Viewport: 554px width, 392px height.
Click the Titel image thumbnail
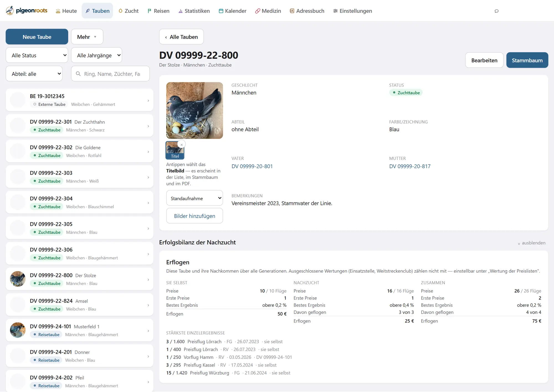[x=175, y=150]
